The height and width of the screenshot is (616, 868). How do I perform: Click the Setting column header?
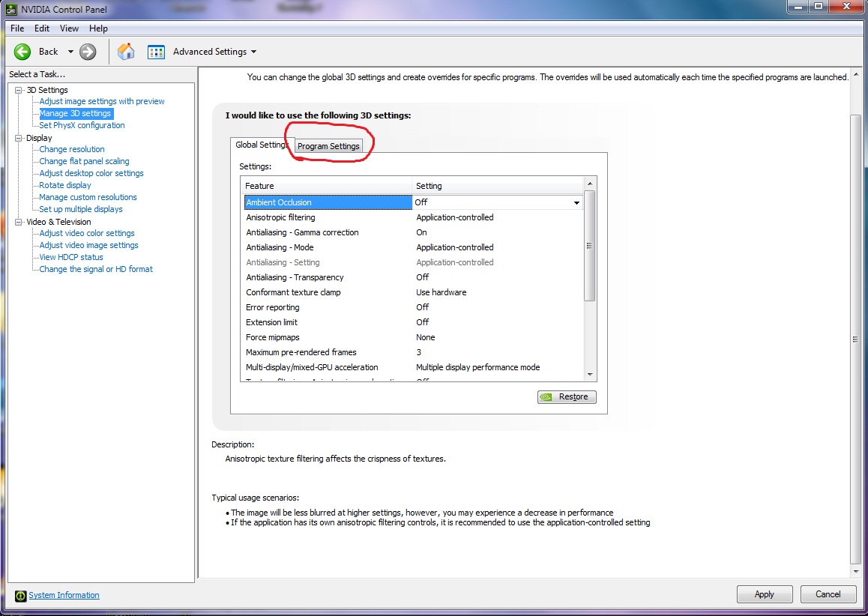click(x=498, y=186)
